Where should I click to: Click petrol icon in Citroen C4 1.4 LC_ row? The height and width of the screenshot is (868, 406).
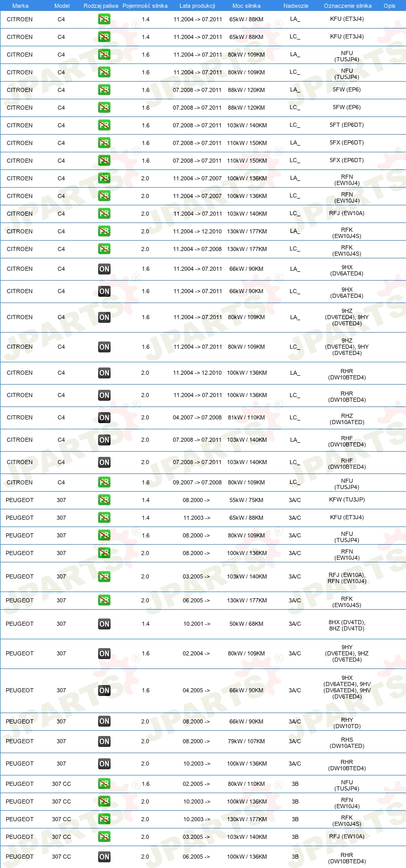[104, 37]
